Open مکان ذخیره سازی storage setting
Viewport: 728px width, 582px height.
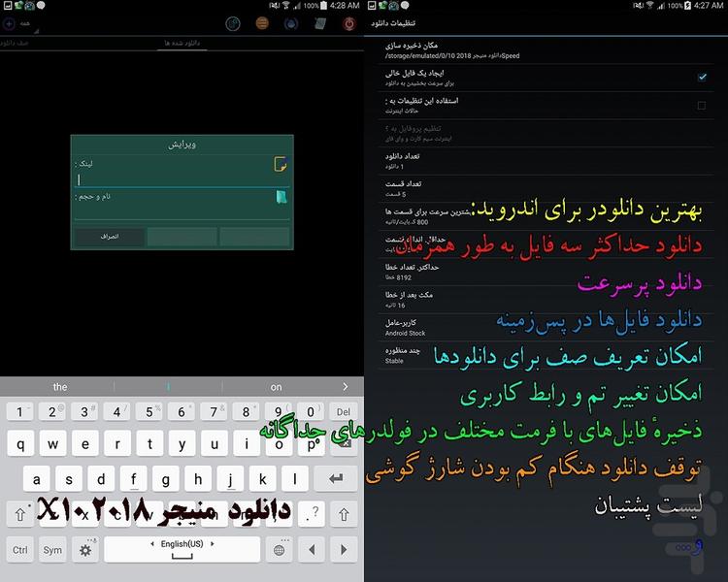(546, 50)
